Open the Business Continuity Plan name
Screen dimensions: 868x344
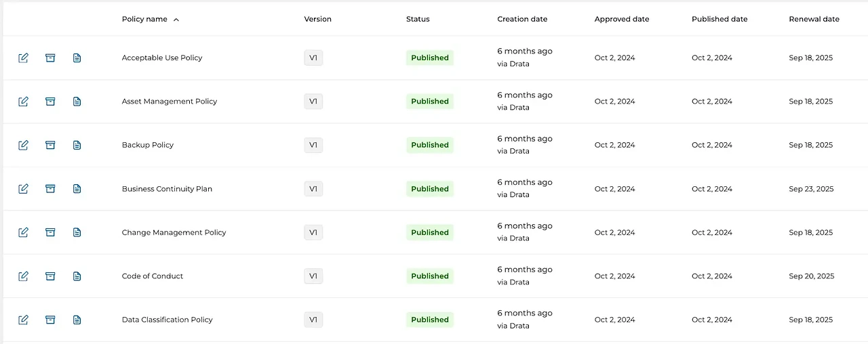[x=167, y=189]
